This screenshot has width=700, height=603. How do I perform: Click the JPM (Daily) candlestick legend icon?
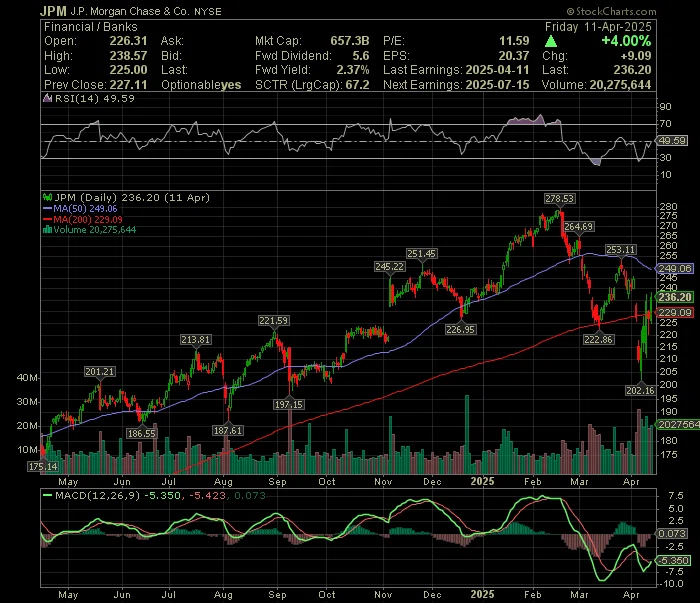point(47,197)
